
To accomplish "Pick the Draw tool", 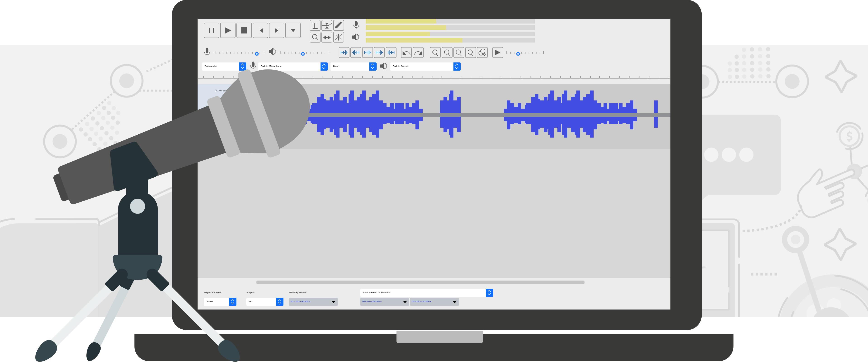I will [x=338, y=25].
